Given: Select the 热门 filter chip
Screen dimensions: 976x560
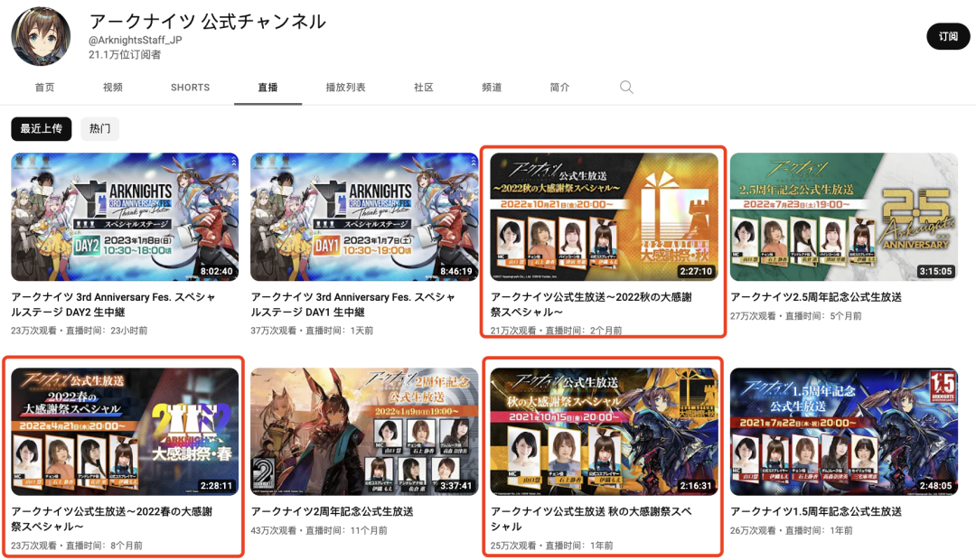Looking at the screenshot, I should pyautogui.click(x=99, y=129).
